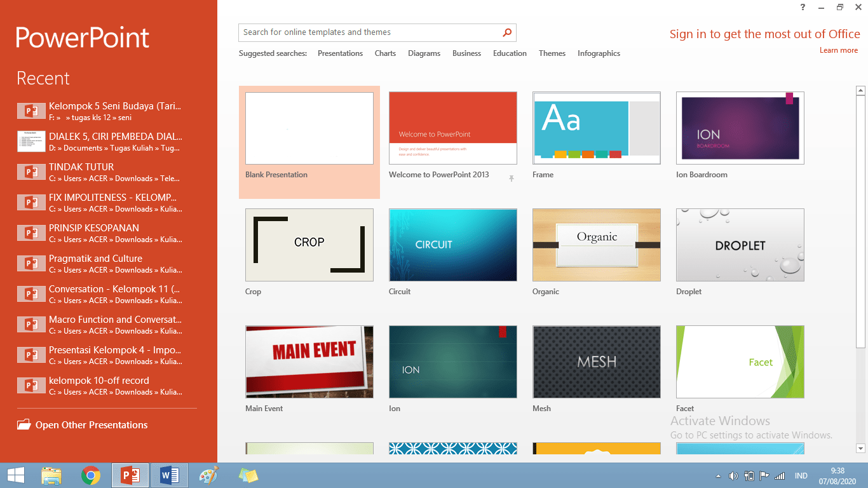This screenshot has height=488, width=868.
Task: Click the PowerPoint taskbar icon
Action: 130,475
